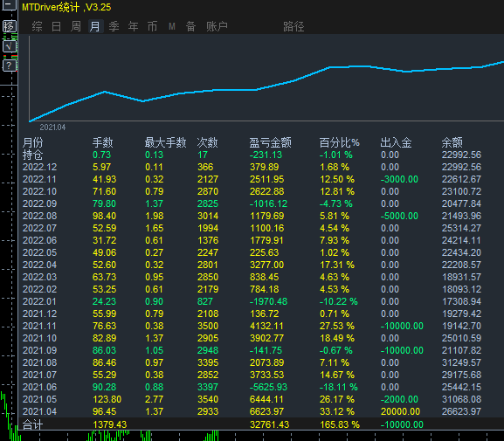Click the MTDriver统计 V3.25 title

pos(66,7)
